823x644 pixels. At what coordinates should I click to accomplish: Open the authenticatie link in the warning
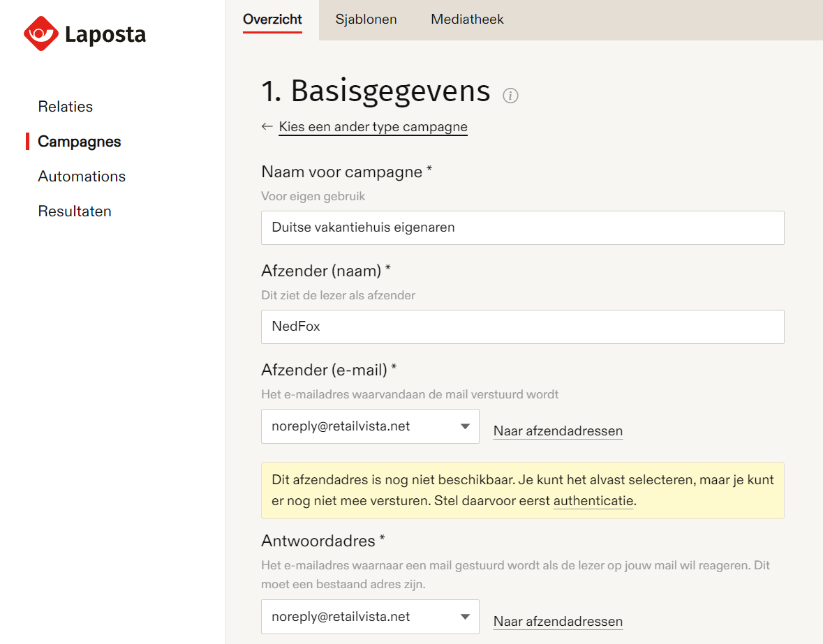(x=593, y=501)
